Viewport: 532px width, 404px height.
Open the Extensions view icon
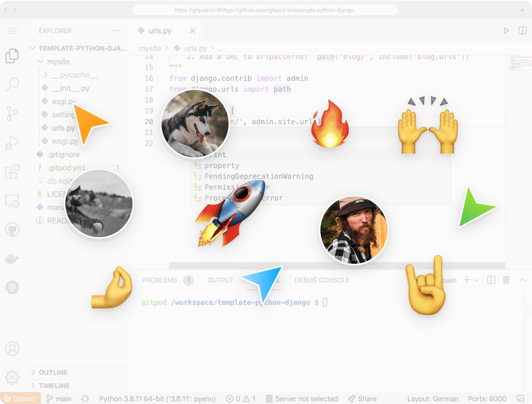pos(12,172)
